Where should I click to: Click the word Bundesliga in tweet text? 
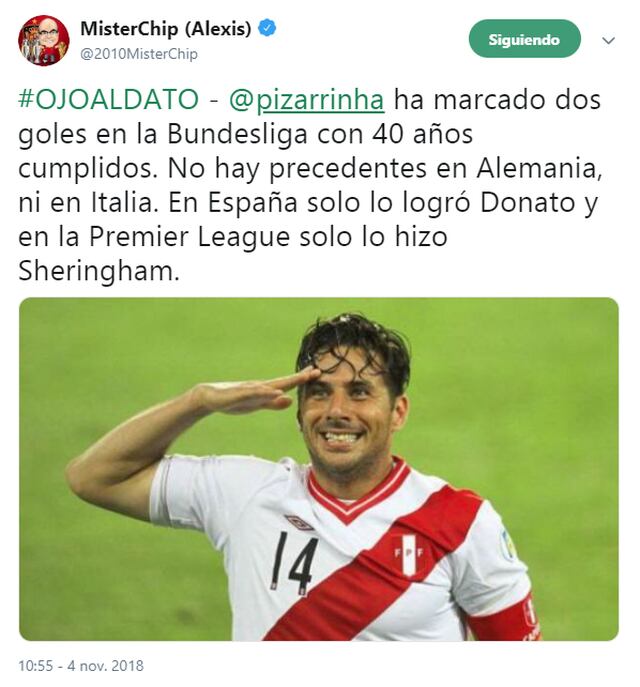(237, 134)
